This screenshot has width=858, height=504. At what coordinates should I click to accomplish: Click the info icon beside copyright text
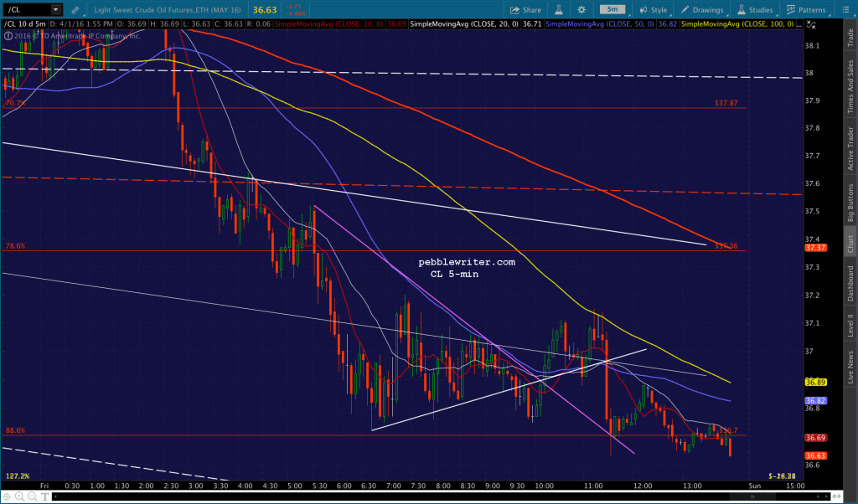(x=8, y=35)
